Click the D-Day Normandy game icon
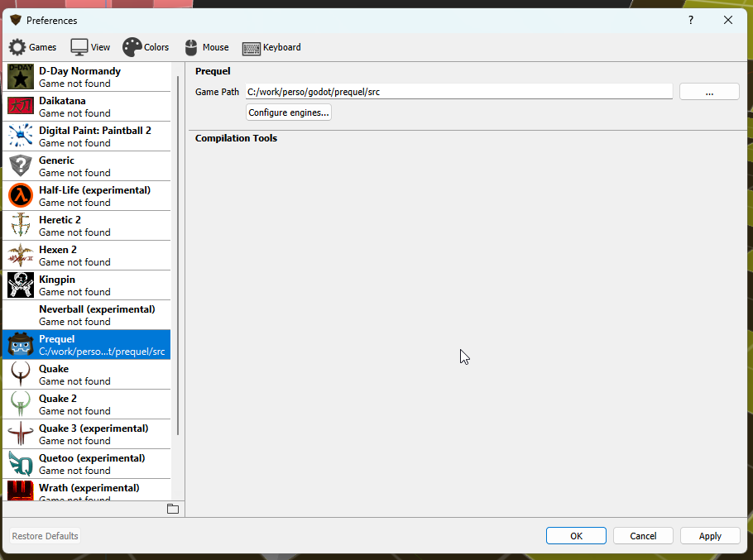Image resolution: width=753 pixels, height=560 pixels. (21, 77)
